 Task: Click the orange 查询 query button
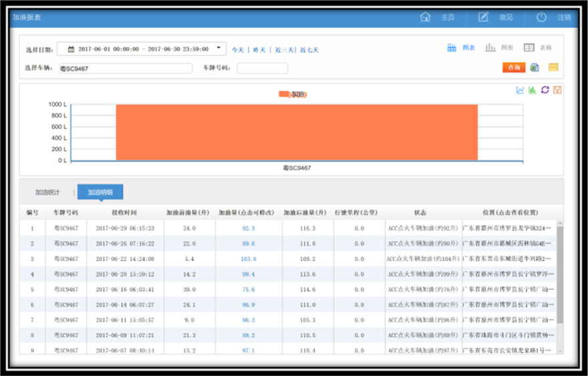click(x=514, y=67)
